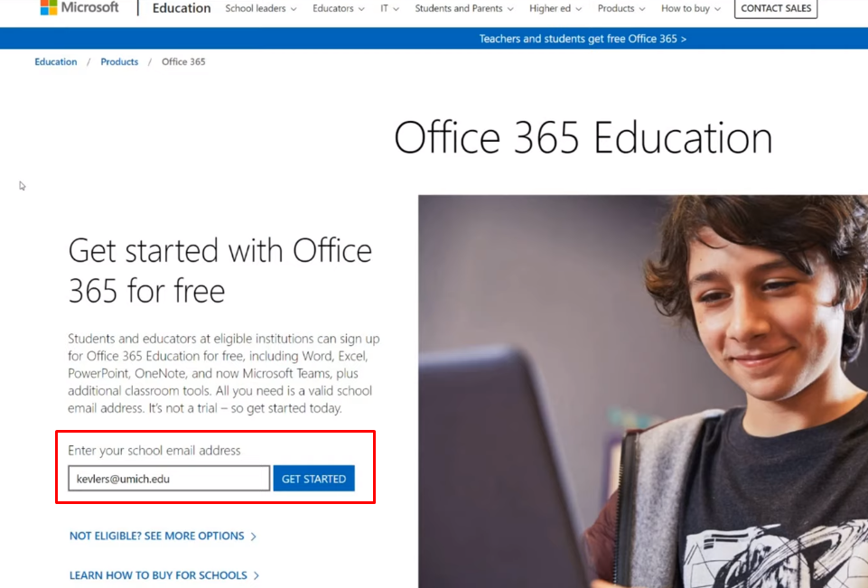This screenshot has width=868, height=588.
Task: Click the Get Started button
Action: [x=314, y=479]
